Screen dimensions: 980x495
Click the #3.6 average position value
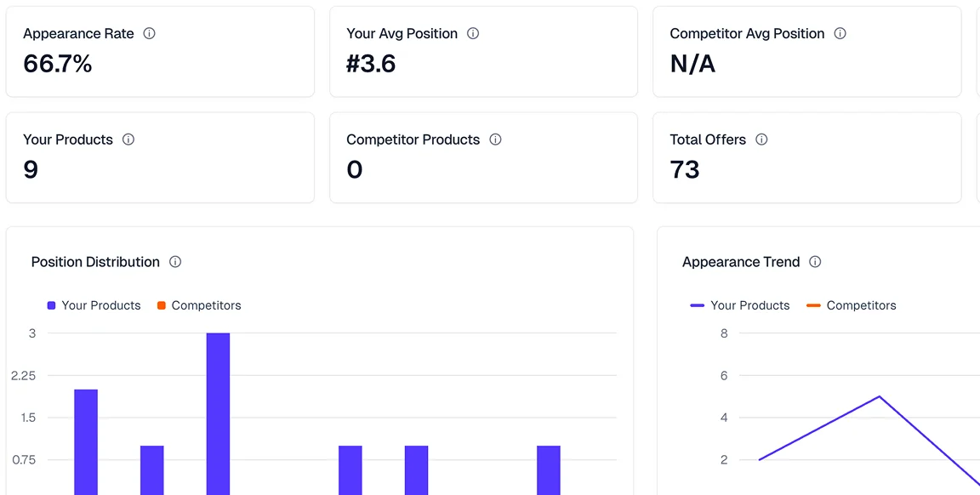click(x=371, y=63)
